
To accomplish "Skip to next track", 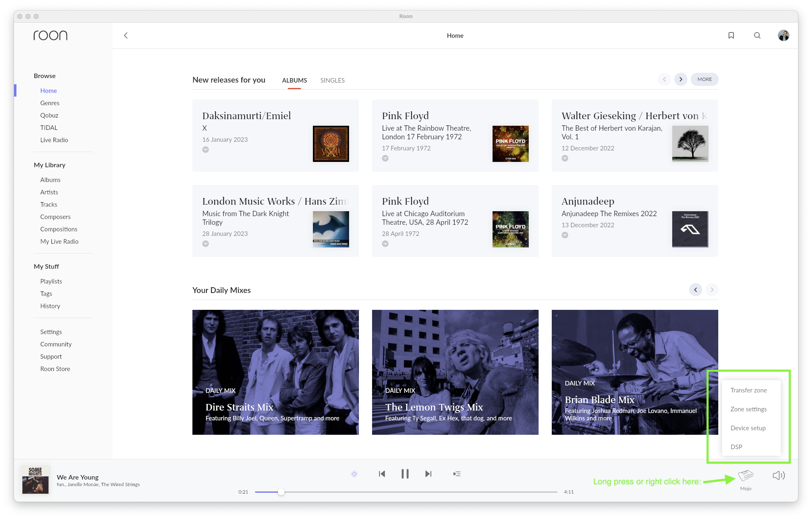I will (x=428, y=474).
